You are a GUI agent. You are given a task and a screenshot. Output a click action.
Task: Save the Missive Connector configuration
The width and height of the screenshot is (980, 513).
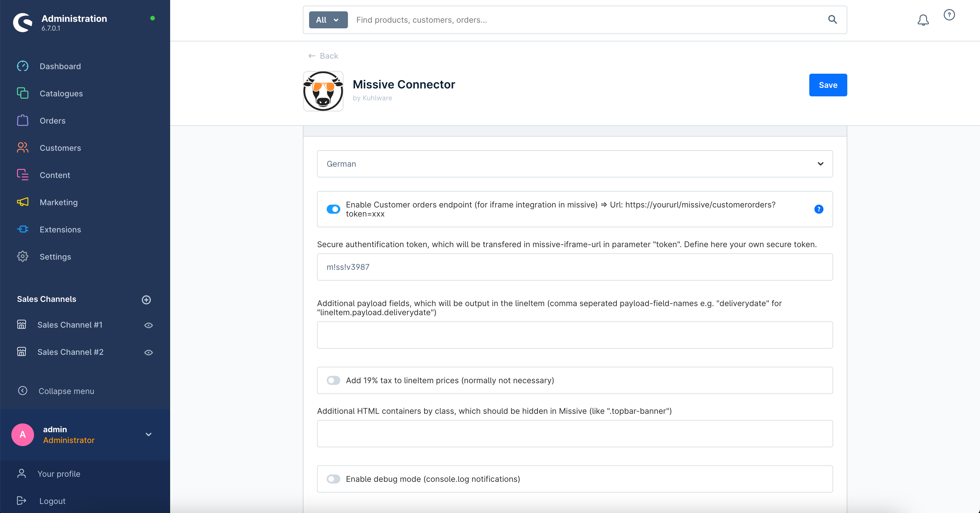[828, 85]
